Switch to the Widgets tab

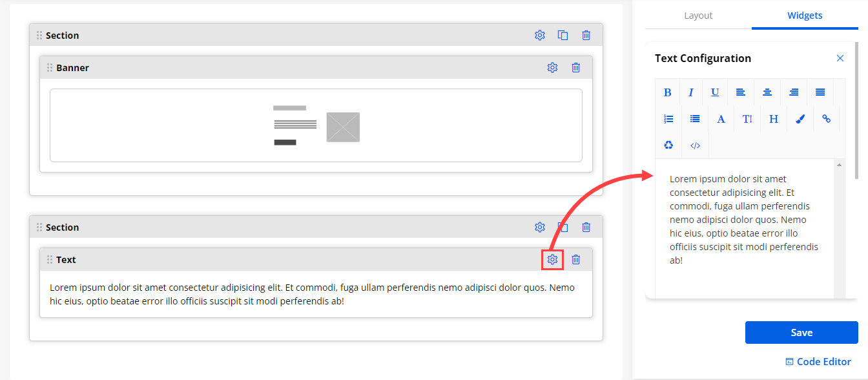[805, 16]
